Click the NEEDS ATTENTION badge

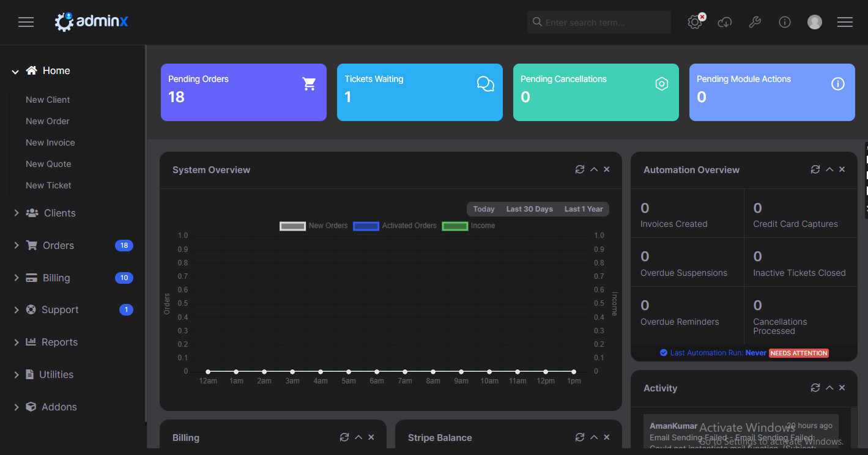click(x=799, y=353)
